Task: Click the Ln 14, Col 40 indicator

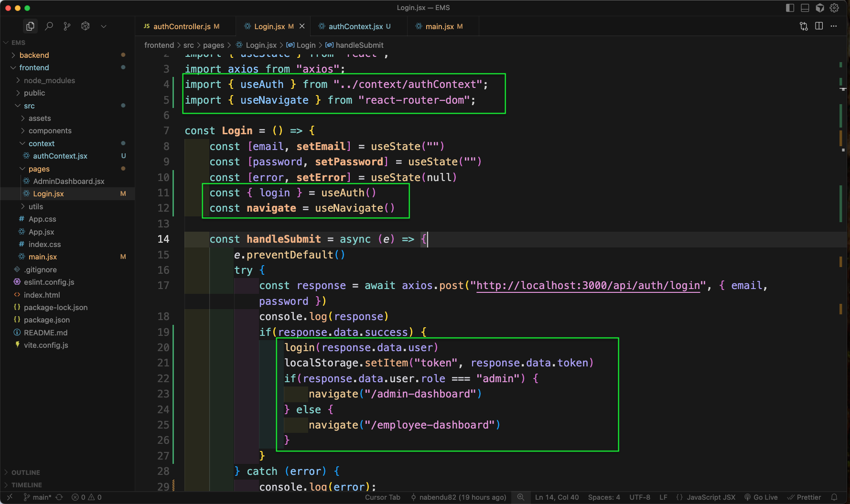Action: pos(557,497)
